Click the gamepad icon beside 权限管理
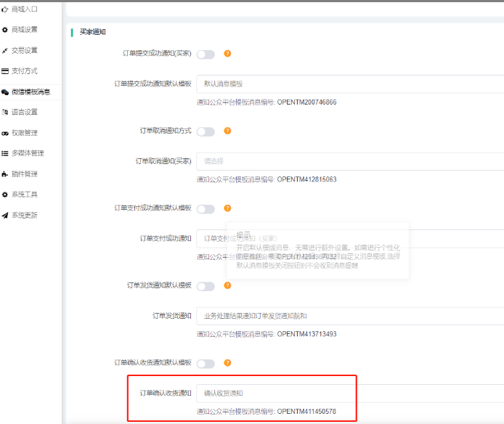 (x=5, y=133)
